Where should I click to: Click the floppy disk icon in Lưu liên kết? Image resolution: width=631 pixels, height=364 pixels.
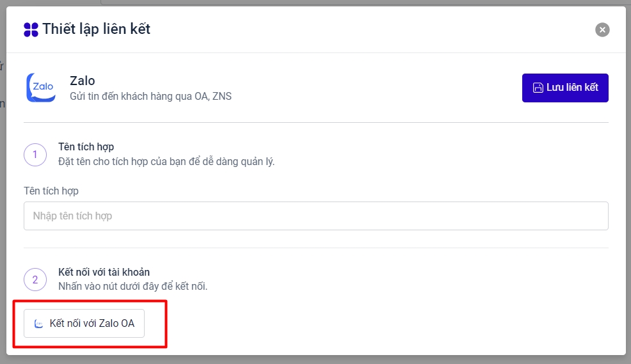[538, 88]
